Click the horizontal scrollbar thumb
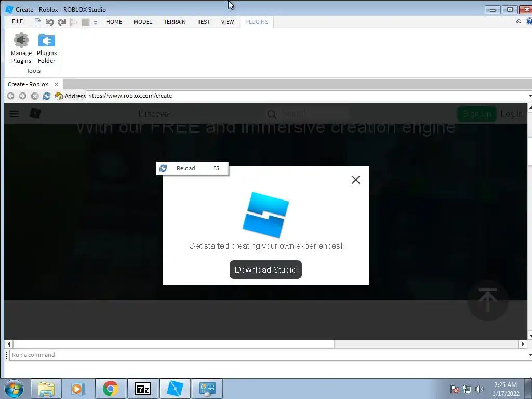The width and height of the screenshot is (532, 399). coord(174,344)
